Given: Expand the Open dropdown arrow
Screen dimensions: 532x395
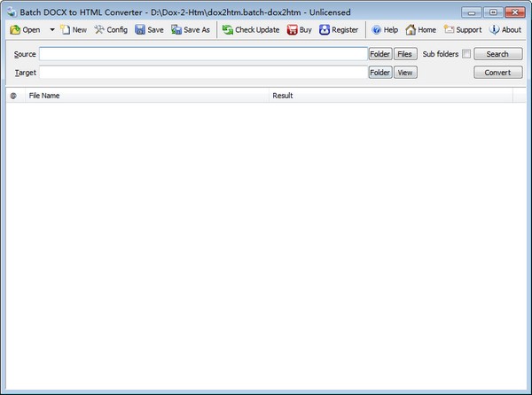Looking at the screenshot, I should (52, 29).
